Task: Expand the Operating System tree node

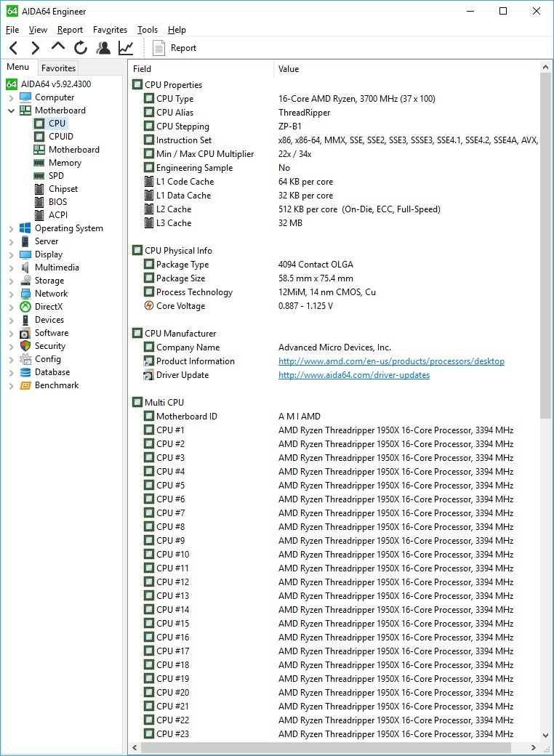Action: tap(11, 228)
